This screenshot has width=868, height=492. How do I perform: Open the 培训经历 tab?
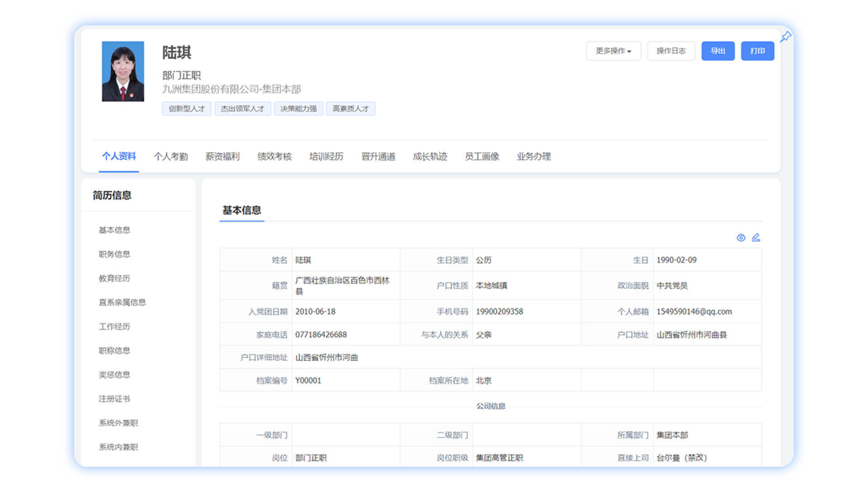[x=326, y=156]
